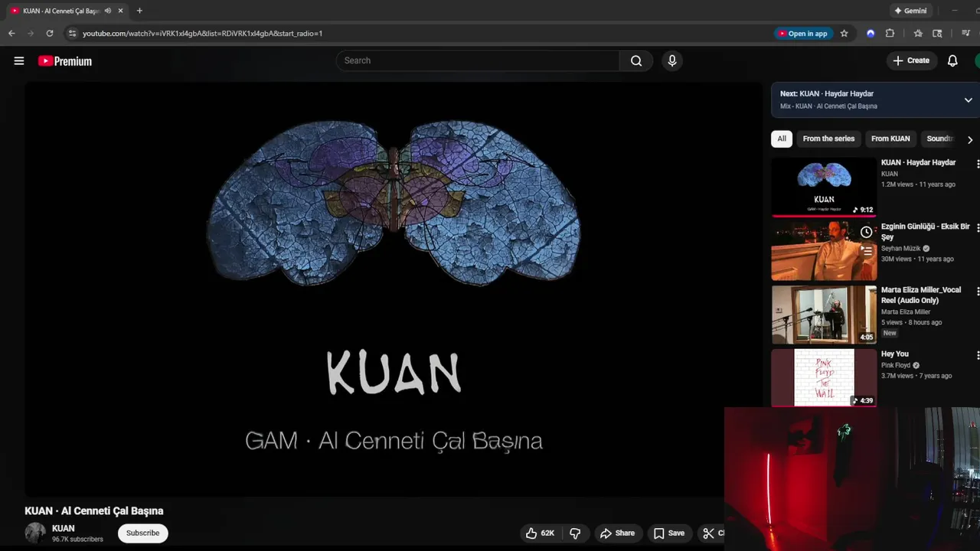This screenshot has width=980, height=551.
Task: Click the Watch later clock on Ezginin Günlüğü
Action: [866, 232]
